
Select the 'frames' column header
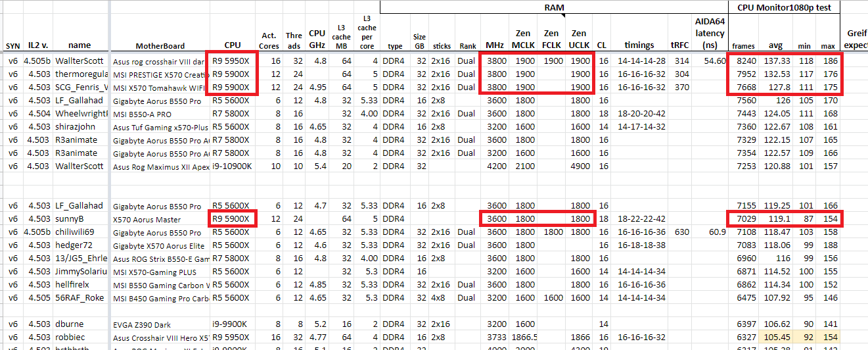coord(744,46)
